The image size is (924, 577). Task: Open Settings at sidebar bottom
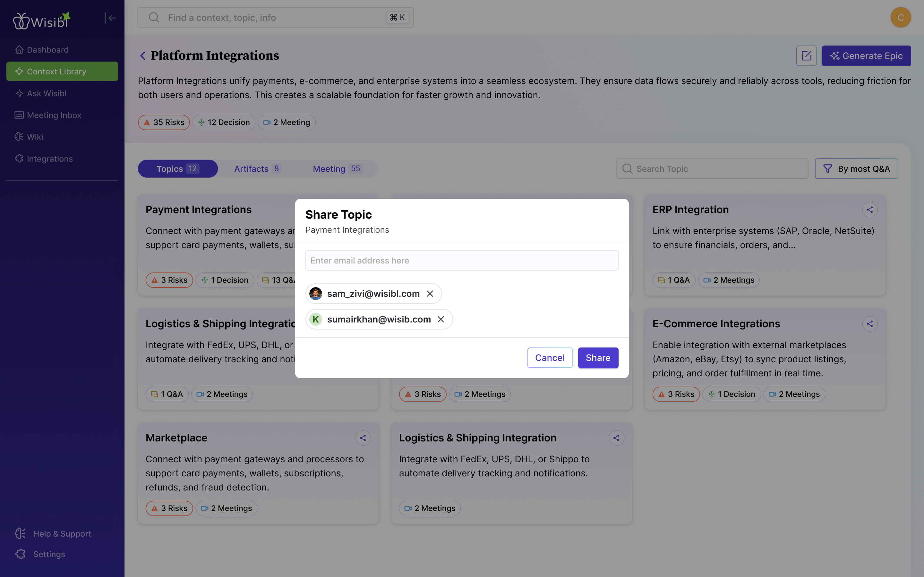[x=49, y=554]
